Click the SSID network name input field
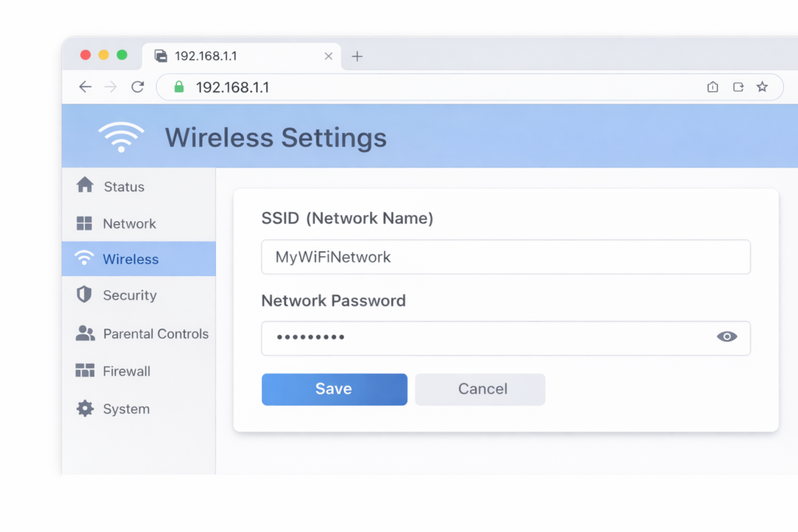This screenshot has height=532, width=798. (x=506, y=256)
